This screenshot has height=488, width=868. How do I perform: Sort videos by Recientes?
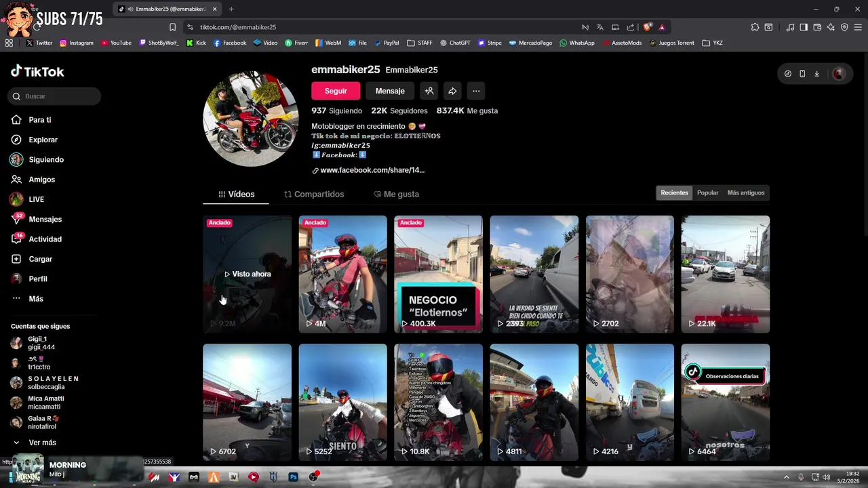674,192
